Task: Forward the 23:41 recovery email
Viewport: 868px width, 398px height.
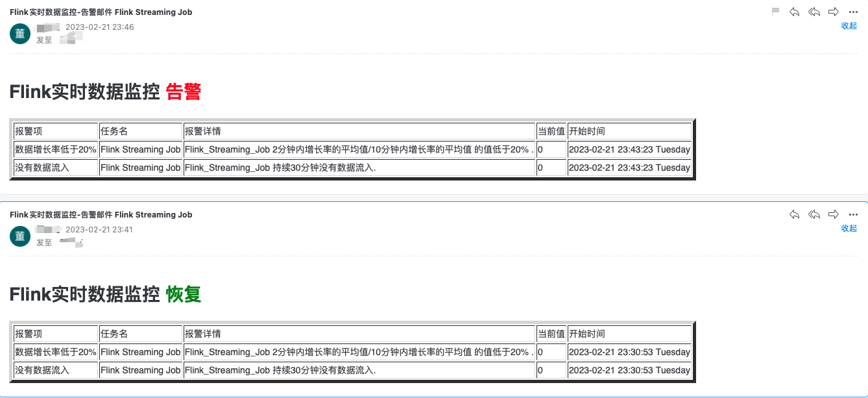Action: point(834,214)
